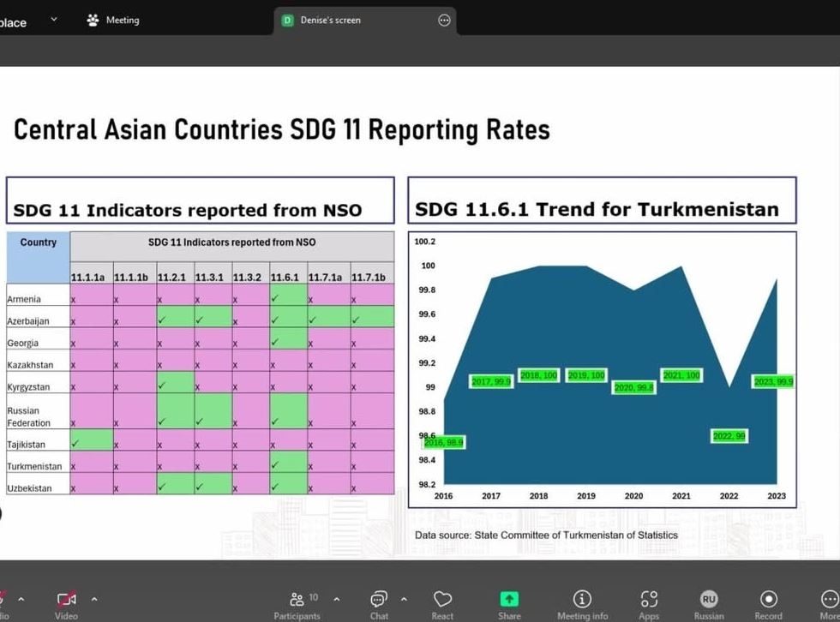
Task: Click the ellipsis icon on Denise's screen tab
Action: click(444, 20)
